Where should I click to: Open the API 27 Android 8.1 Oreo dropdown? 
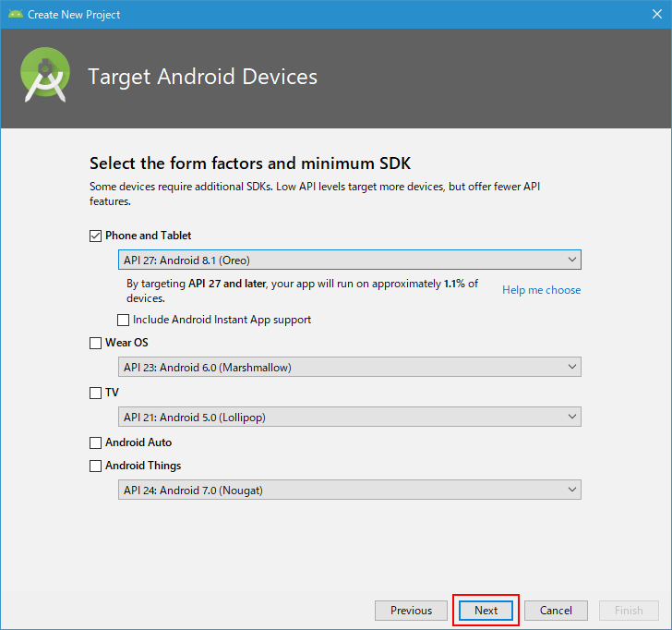point(349,260)
